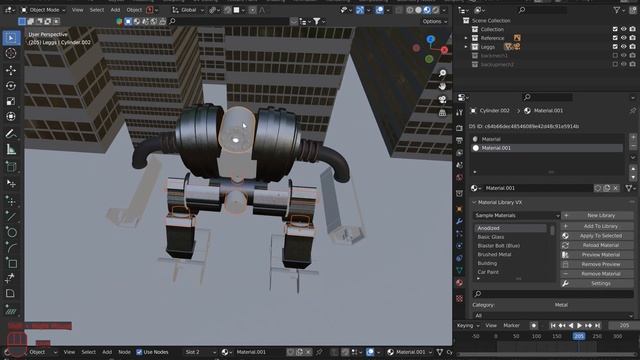
Task: Jump to timeline start
Action: click(x=553, y=326)
